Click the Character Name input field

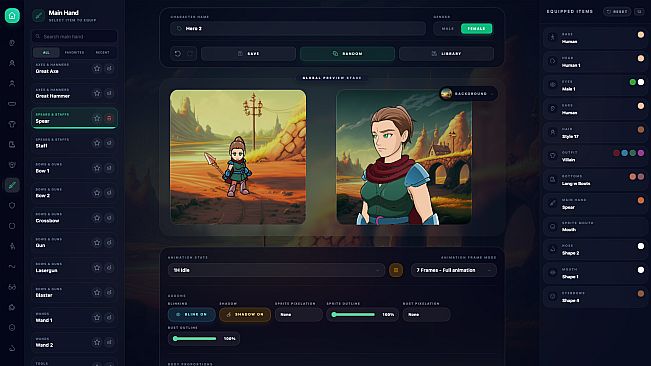(x=298, y=29)
